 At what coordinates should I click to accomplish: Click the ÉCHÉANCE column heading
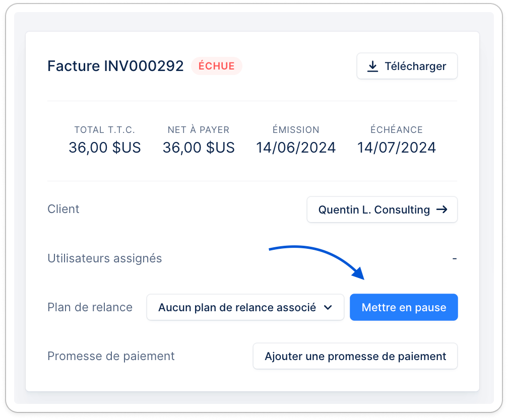tap(397, 129)
